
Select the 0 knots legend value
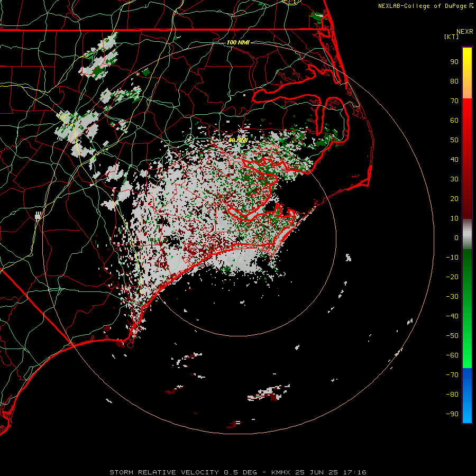coord(456,237)
